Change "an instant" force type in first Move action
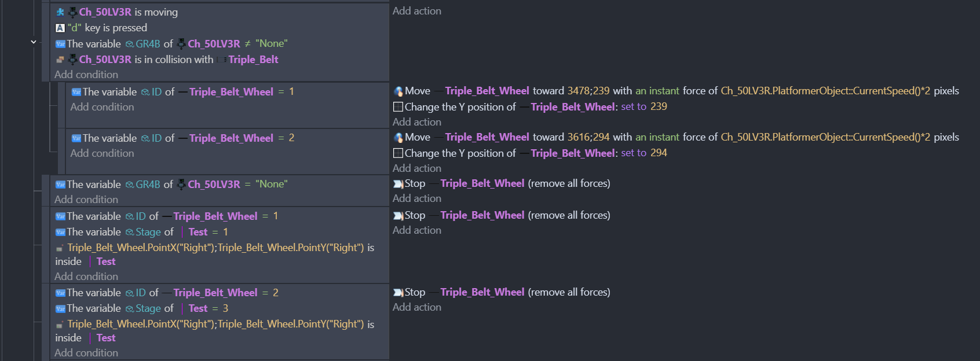This screenshot has width=980, height=361. tap(657, 91)
